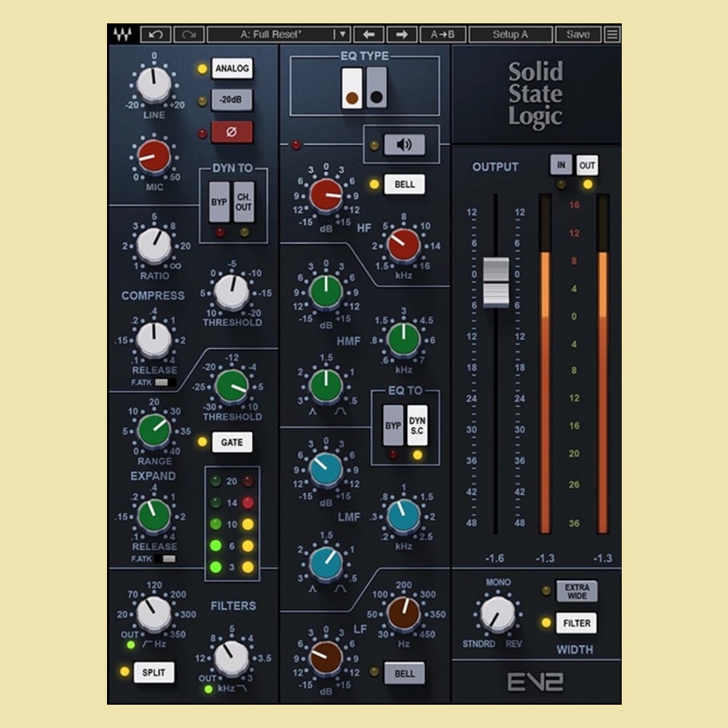The image size is (728, 728).
Task: Toggle the -20dB pad button
Action: click(233, 100)
